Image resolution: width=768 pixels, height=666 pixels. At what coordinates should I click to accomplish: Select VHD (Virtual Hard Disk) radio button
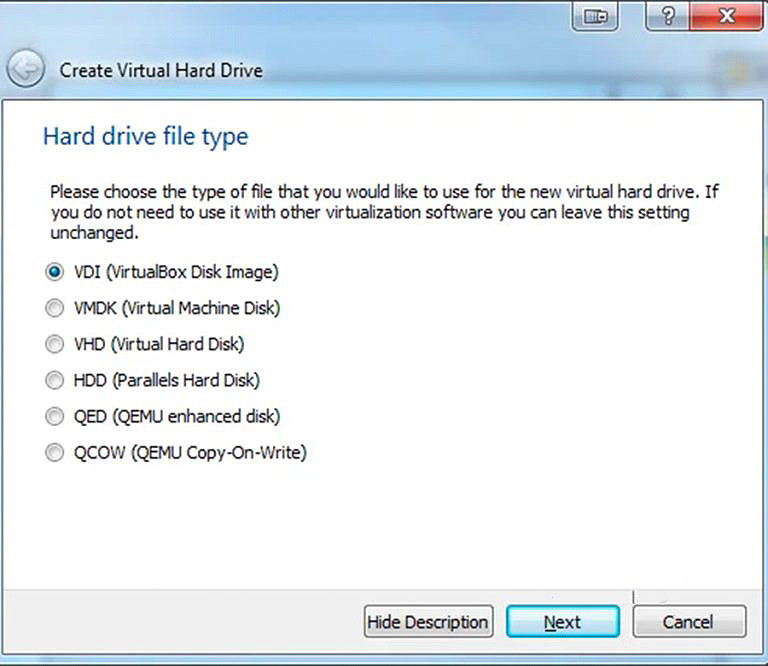[x=144, y=344]
